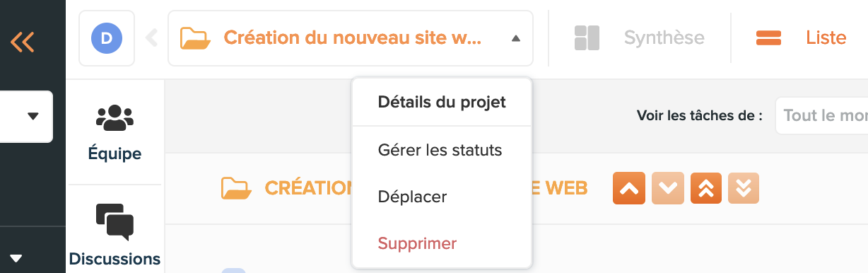Switch to Liste view
This screenshot has height=273, width=868.
[801, 37]
